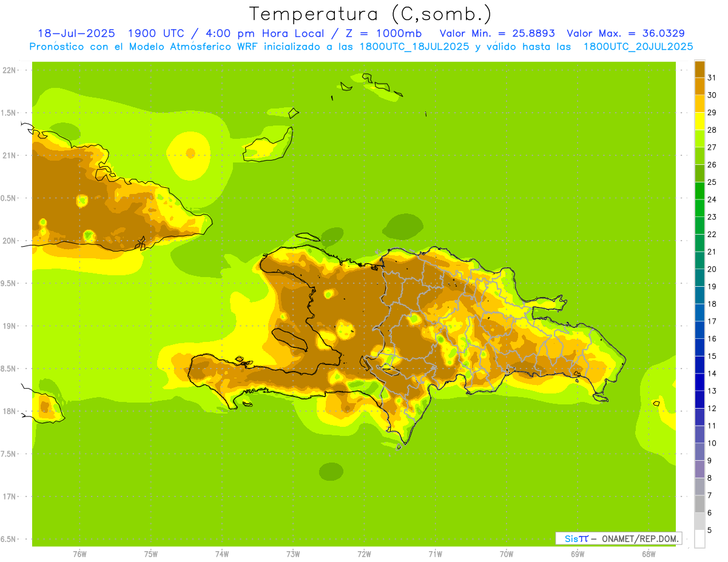The width and height of the screenshot is (728, 562).
Task: Click the '70W' longitude axis label
Action: coord(507,554)
